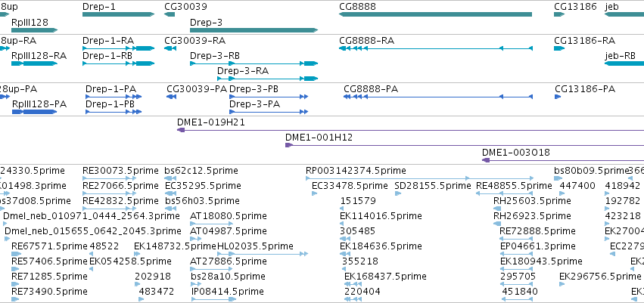The image size is (644, 303).
Task: Select the DME1-003O18 clone arrowhead
Action: pyautogui.click(x=486, y=160)
